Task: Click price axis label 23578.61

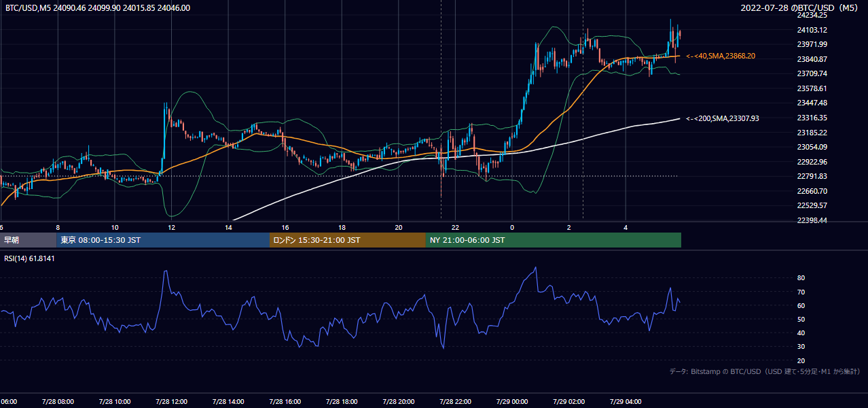Action: [812, 88]
